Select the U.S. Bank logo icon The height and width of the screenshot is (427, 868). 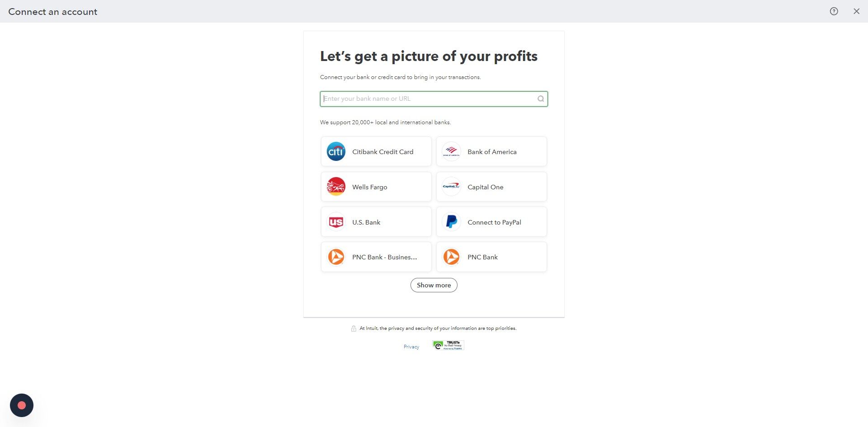(336, 222)
